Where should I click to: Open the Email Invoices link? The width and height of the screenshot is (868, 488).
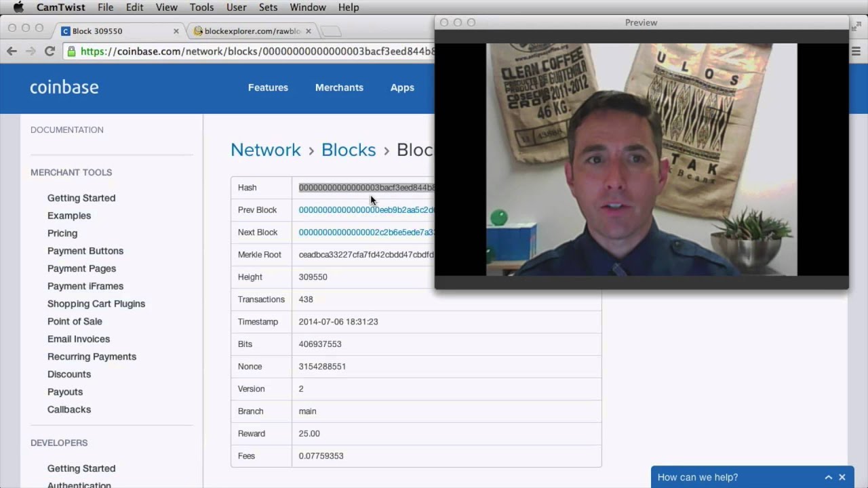click(x=79, y=339)
